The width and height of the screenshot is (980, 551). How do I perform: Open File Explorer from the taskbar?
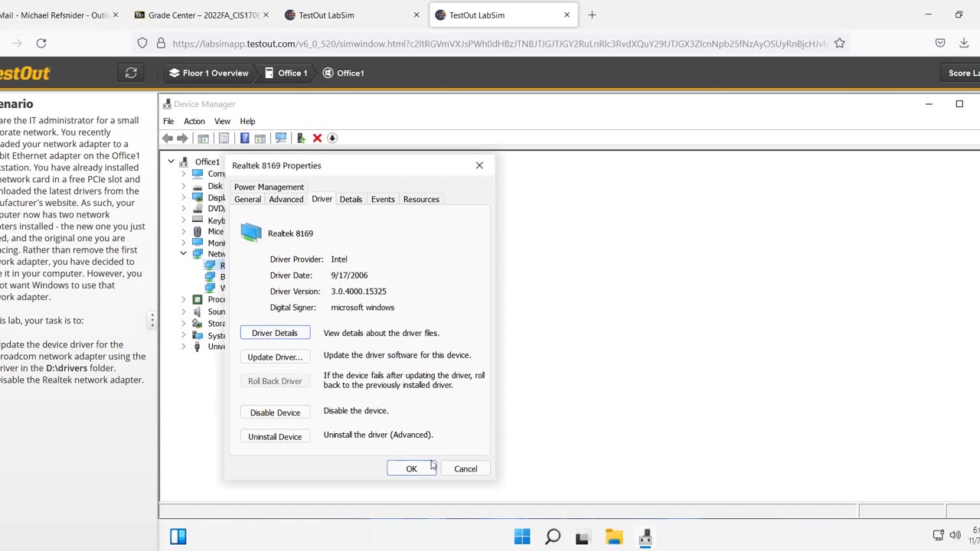click(x=614, y=536)
